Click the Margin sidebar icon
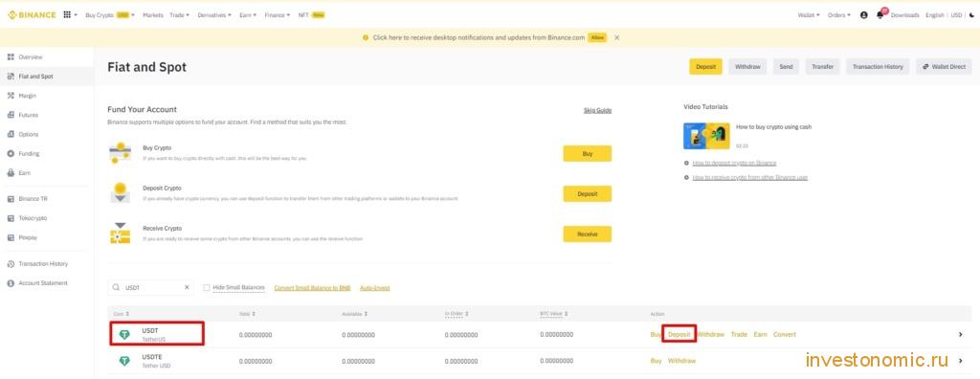Image resolution: width=980 pixels, height=379 pixels. pos(11,96)
